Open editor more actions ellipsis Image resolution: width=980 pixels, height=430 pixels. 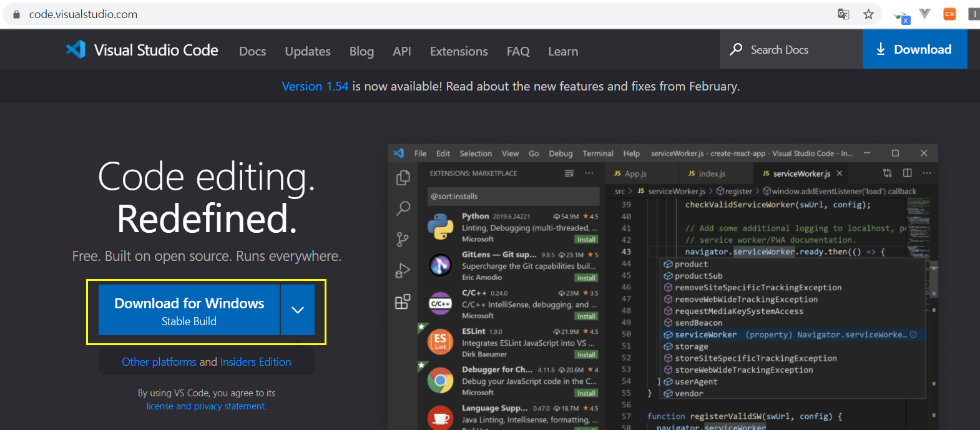pyautogui.click(x=927, y=173)
